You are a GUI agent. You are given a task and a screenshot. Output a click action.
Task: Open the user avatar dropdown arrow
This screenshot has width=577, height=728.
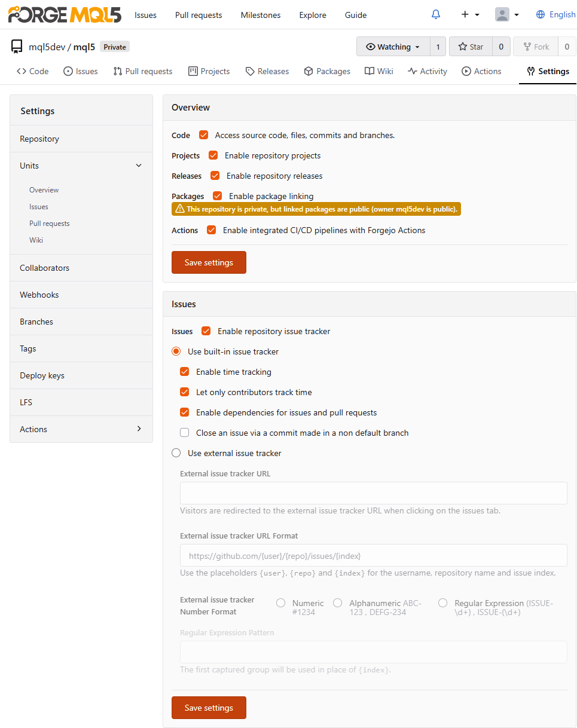(x=517, y=15)
